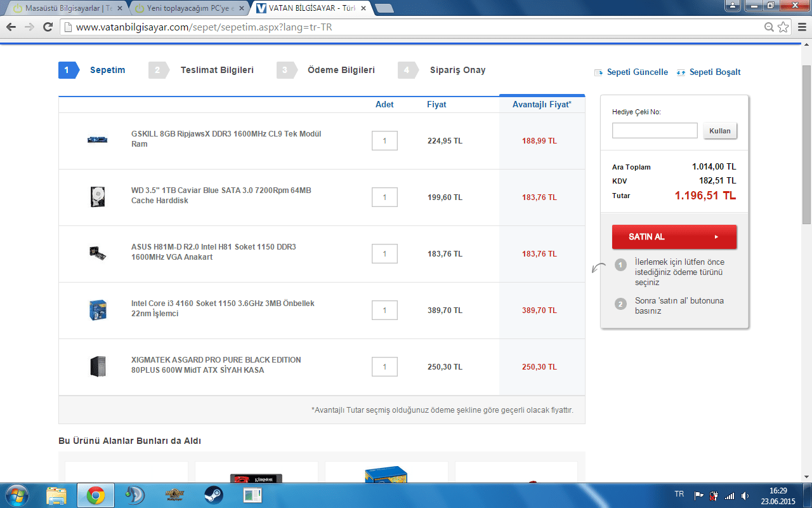812x508 pixels.
Task: Click the Sepeti Boşalt icon
Action: [x=681, y=72]
